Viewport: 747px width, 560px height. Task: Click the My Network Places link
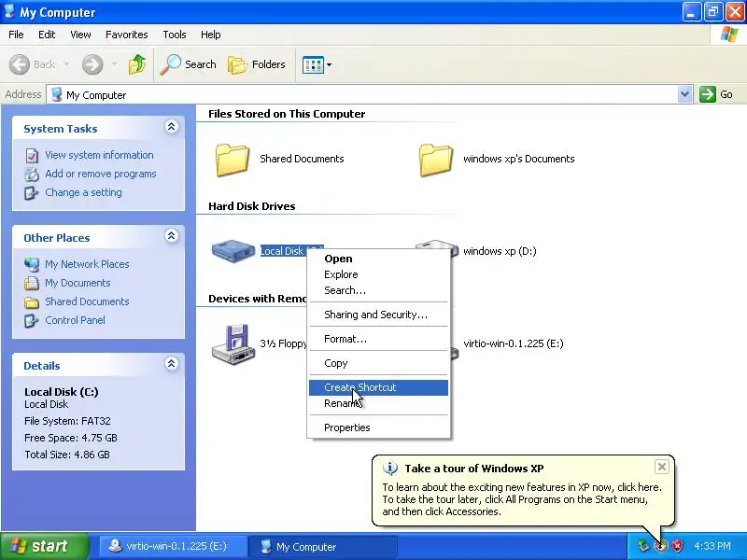(87, 264)
